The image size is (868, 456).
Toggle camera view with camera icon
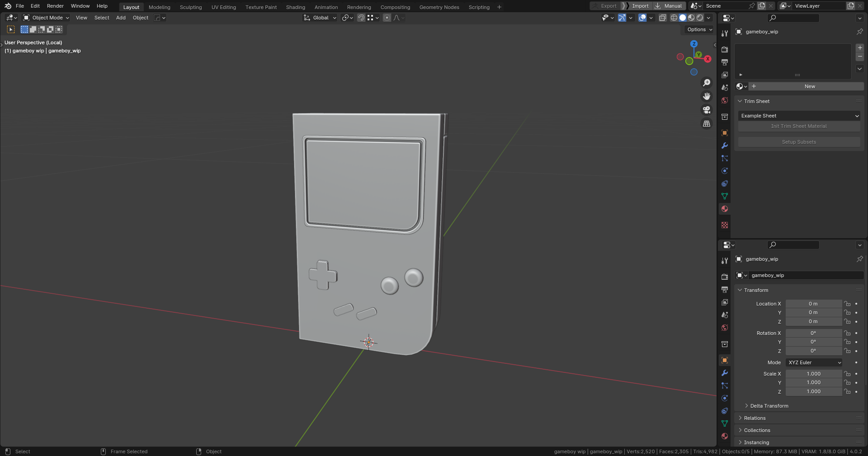(706, 110)
